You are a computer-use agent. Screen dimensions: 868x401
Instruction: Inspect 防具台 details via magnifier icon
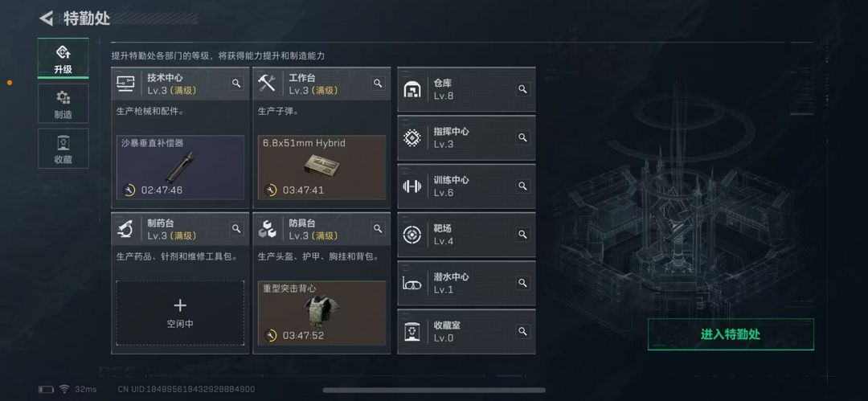[378, 229]
